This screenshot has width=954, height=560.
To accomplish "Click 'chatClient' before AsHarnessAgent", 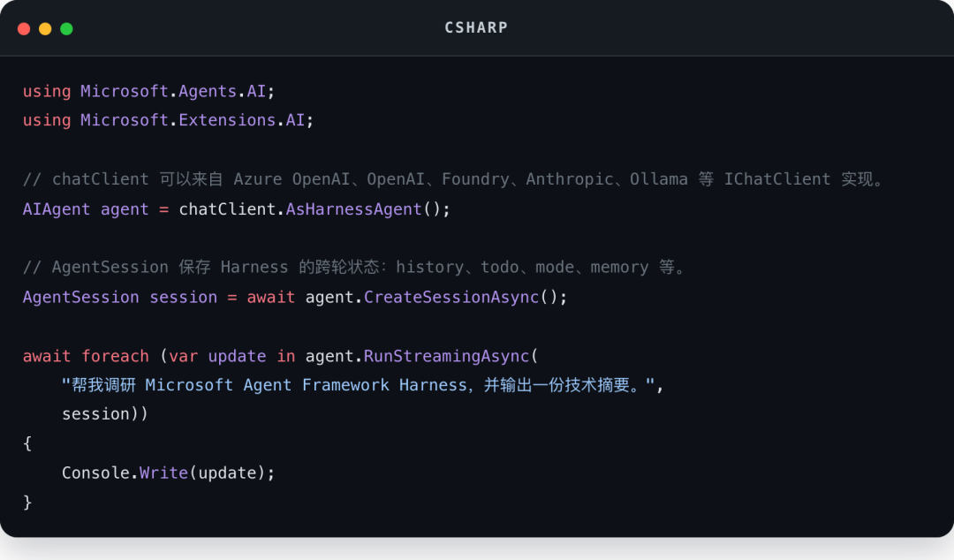I will pos(227,209).
